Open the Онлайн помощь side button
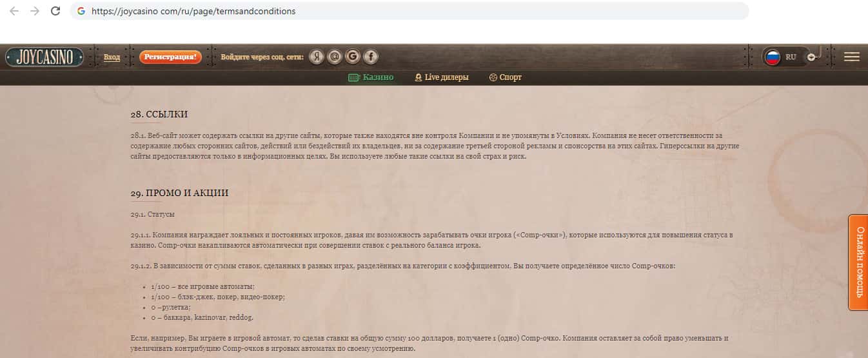 [x=858, y=262]
